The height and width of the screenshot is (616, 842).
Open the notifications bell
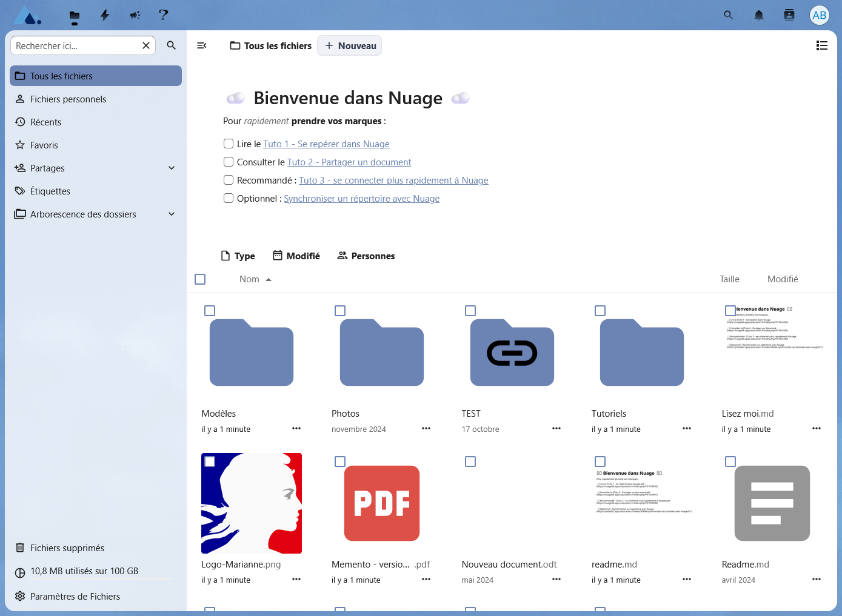tap(759, 15)
